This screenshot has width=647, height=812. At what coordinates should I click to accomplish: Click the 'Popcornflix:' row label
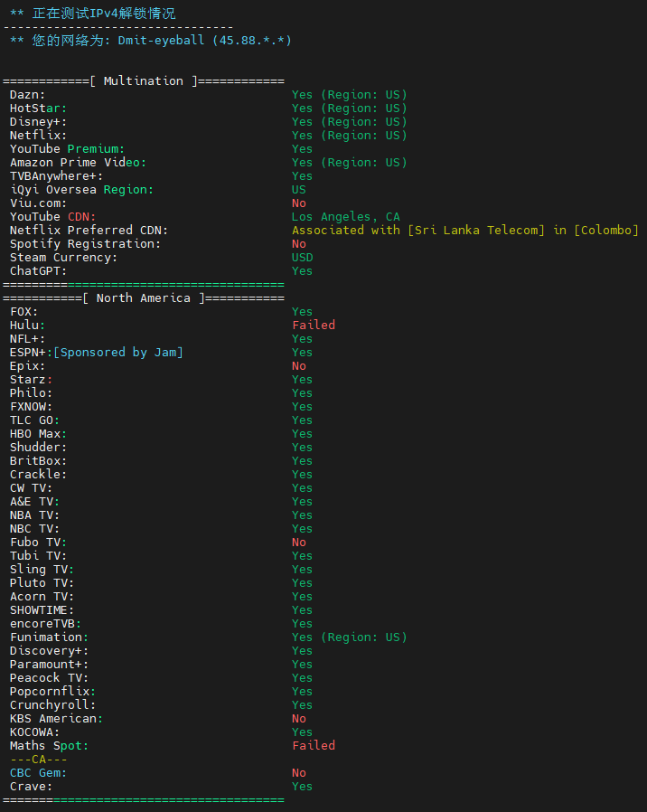52,692
